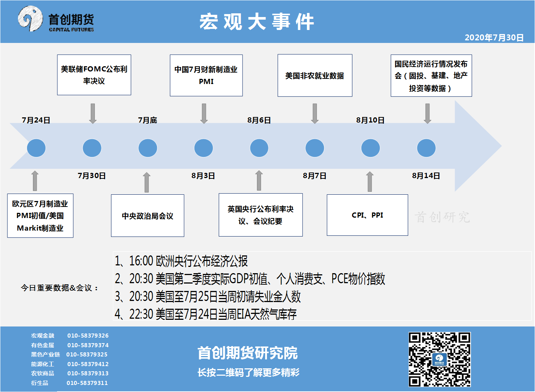Click the 2020年7月30日 date in header
Screen dimensions: 535x392
(x=494, y=37)
